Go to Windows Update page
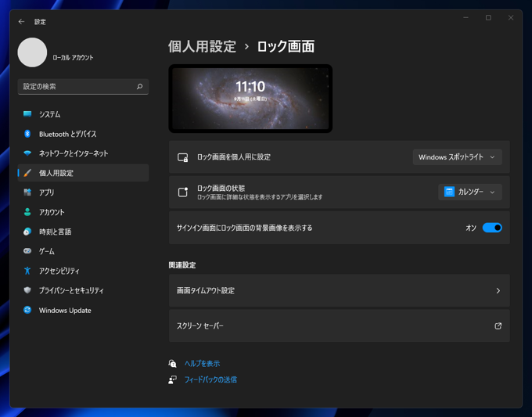 pos(83,310)
